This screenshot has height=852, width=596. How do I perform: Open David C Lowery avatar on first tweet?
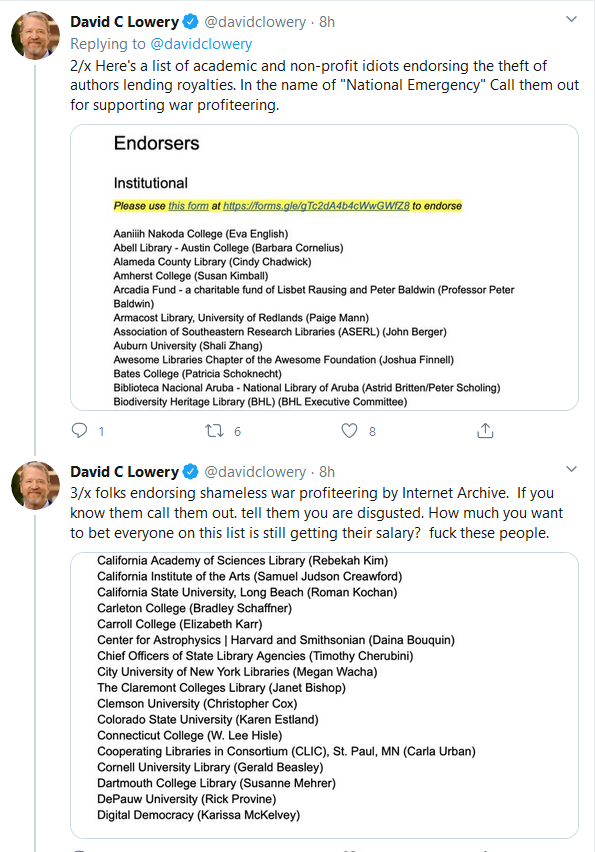click(x=36, y=35)
